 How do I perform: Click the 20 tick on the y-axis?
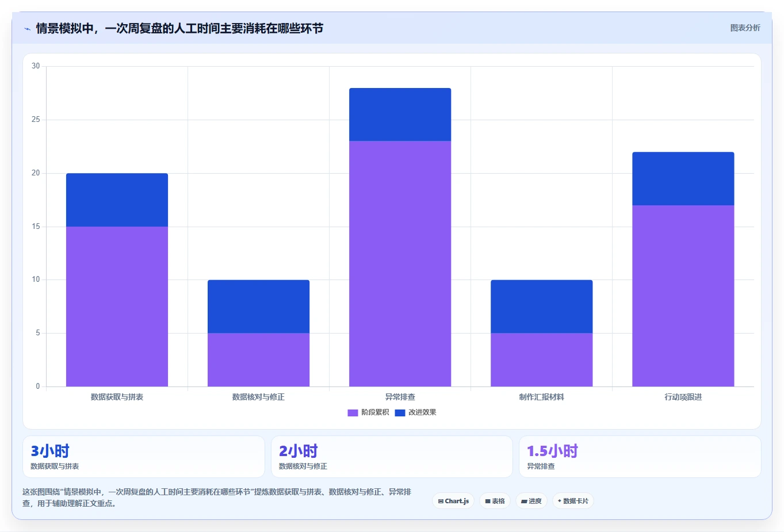tap(36, 173)
